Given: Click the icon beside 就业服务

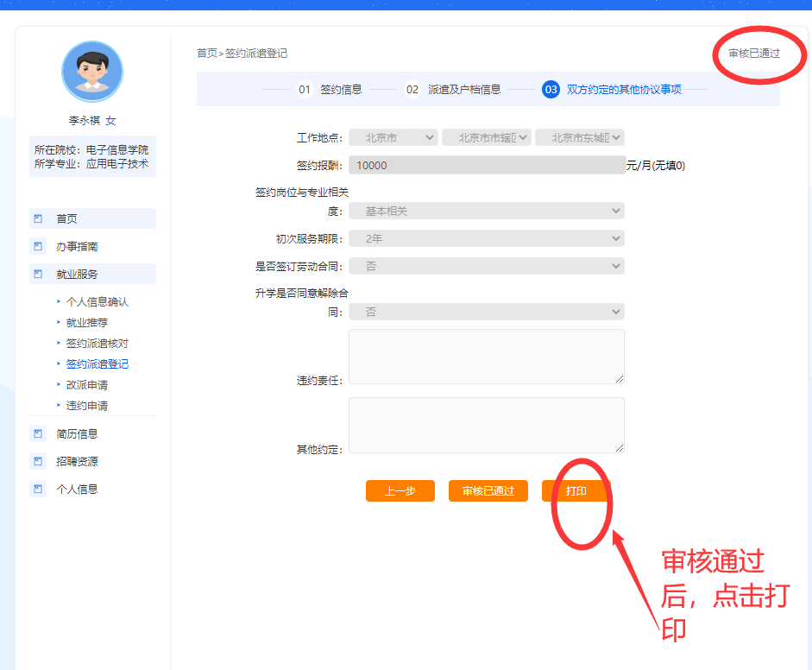Looking at the screenshot, I should click(x=38, y=275).
